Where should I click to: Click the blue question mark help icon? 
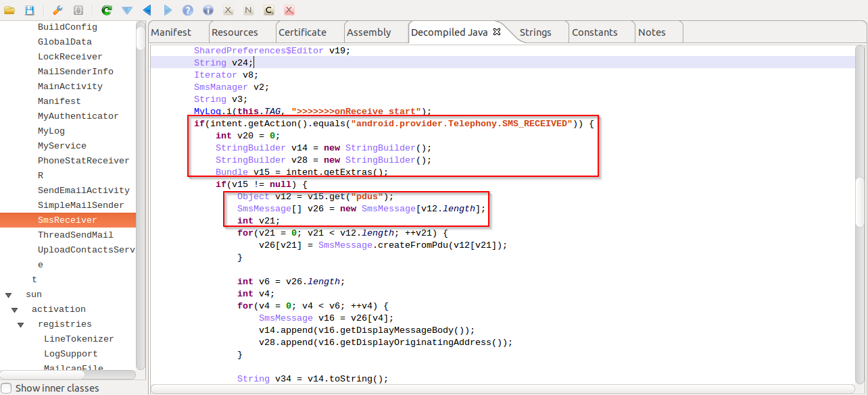click(188, 10)
